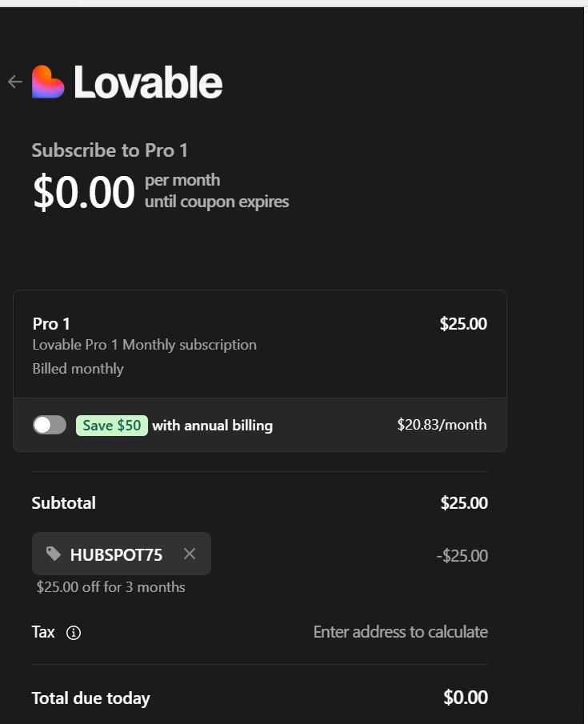Click the -$25.00 discount amount
This screenshot has width=588, height=724.
(x=462, y=555)
